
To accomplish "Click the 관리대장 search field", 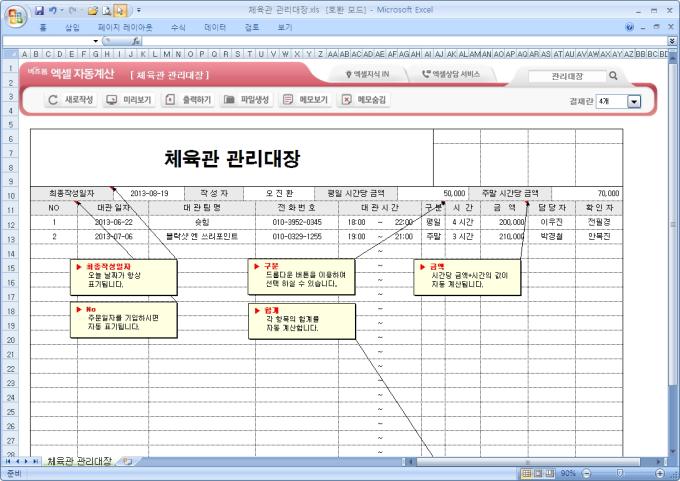I will coord(567,76).
